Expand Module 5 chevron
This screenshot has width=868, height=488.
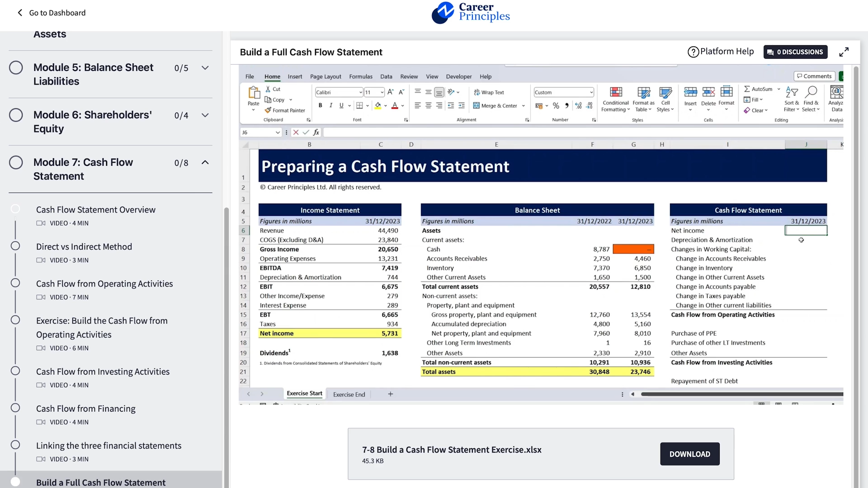click(205, 68)
